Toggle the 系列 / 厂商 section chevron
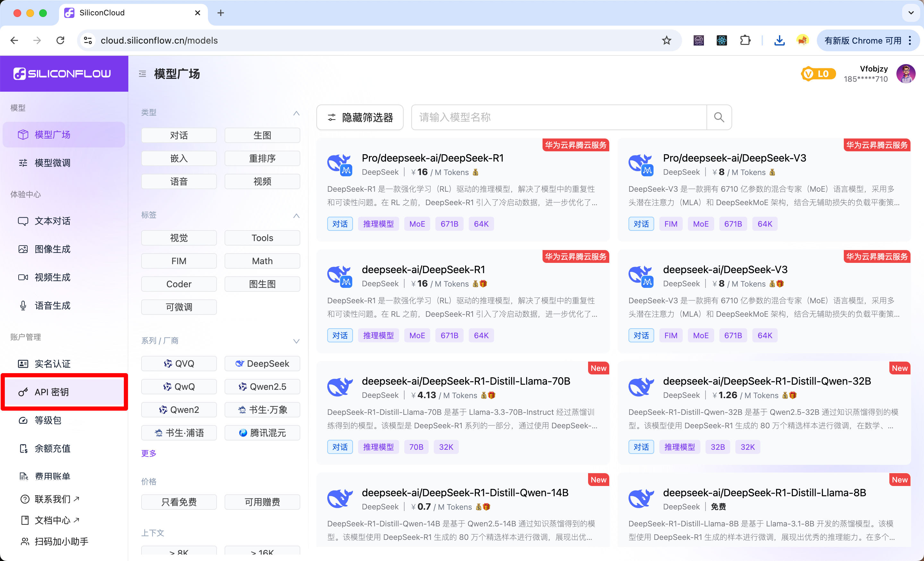This screenshot has height=561, width=924. (x=296, y=341)
